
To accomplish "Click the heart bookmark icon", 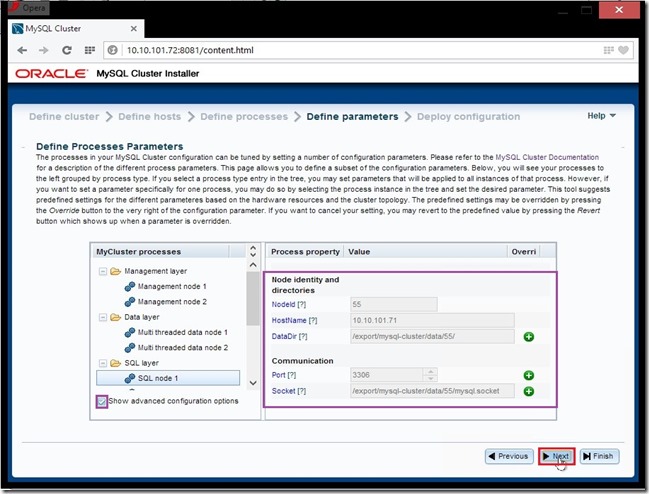I will (623, 50).
